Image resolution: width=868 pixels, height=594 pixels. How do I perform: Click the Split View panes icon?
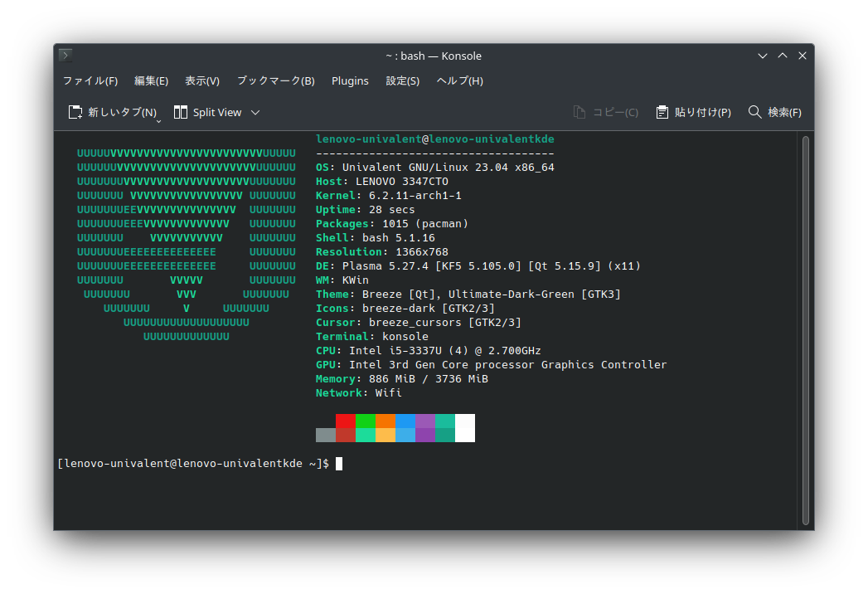pos(181,113)
